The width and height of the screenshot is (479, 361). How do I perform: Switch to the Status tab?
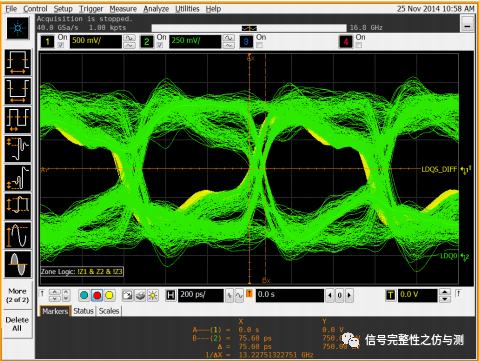(x=83, y=311)
